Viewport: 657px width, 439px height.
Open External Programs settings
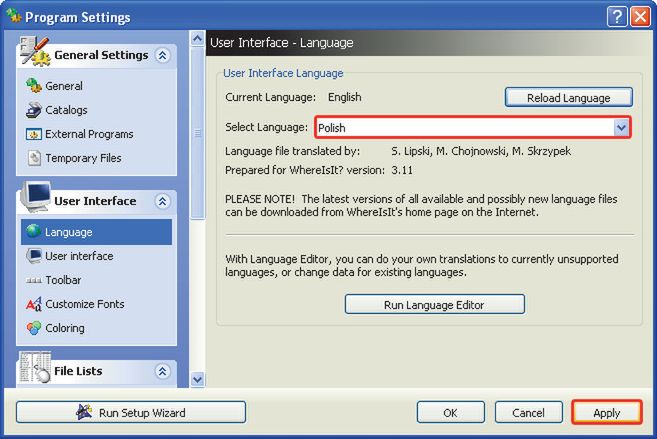click(x=89, y=134)
